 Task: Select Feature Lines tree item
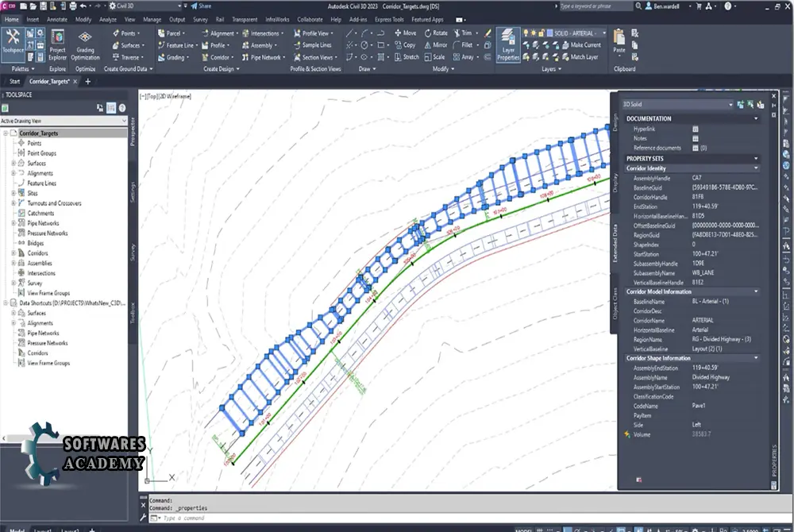[41, 183]
